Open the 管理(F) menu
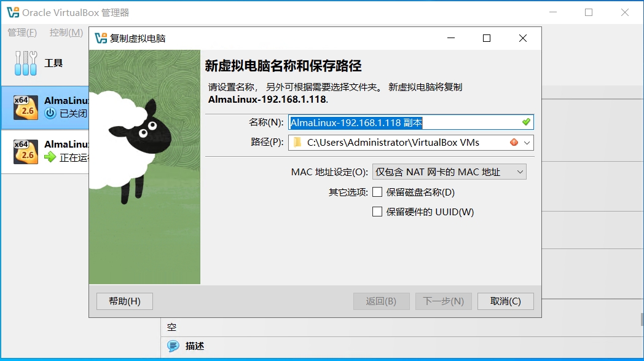Image resolution: width=644 pixels, height=361 pixels. coord(22,33)
